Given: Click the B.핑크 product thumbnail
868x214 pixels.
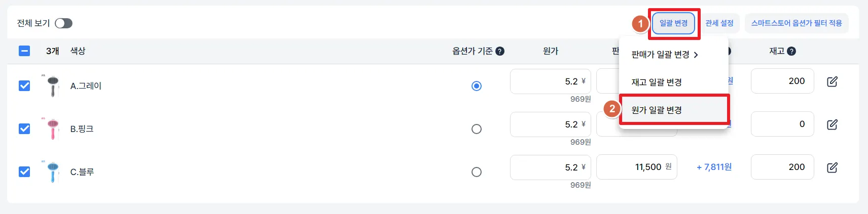Looking at the screenshot, I should tap(53, 129).
